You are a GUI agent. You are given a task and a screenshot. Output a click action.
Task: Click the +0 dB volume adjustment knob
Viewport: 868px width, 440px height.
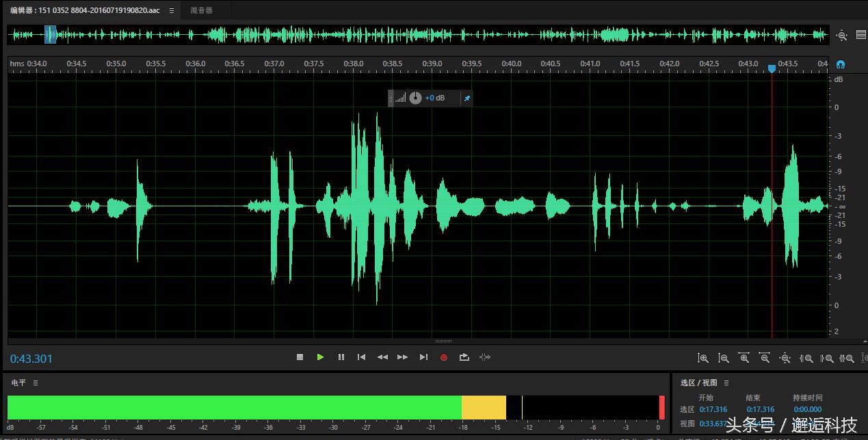click(x=415, y=98)
